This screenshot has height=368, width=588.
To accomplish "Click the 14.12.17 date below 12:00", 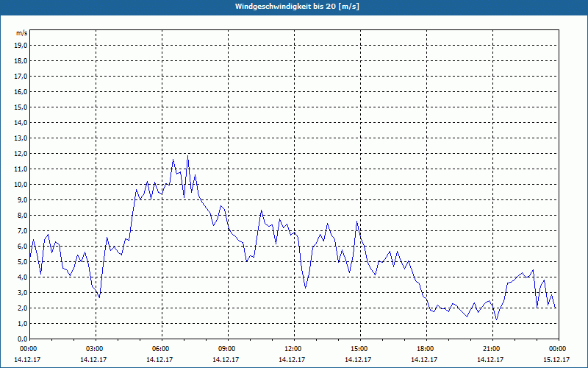I will 292,359.
